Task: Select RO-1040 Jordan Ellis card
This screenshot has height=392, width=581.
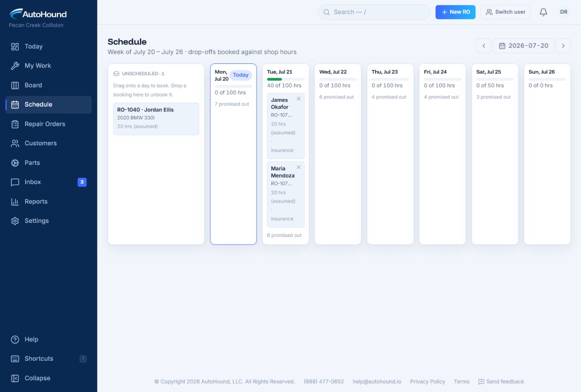Action: [156, 119]
